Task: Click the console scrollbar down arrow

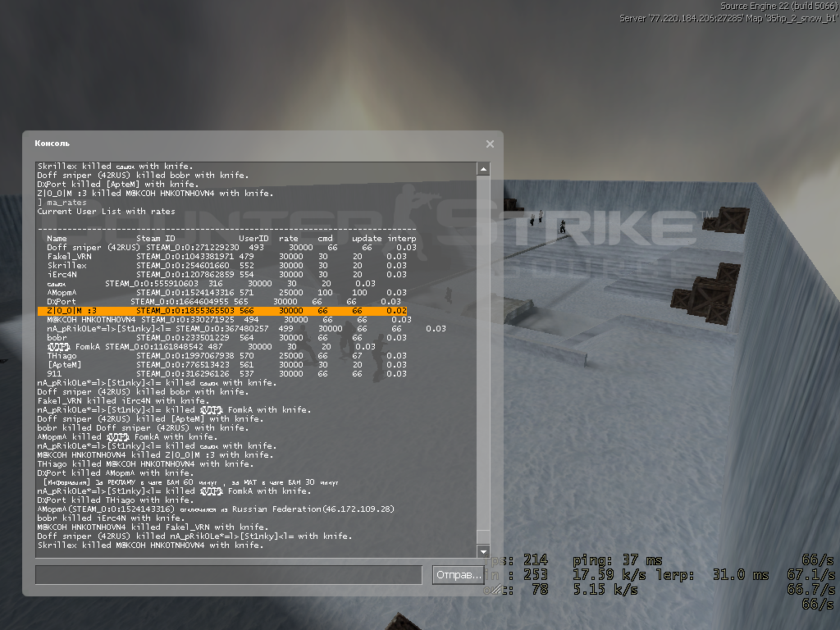Action: [483, 551]
